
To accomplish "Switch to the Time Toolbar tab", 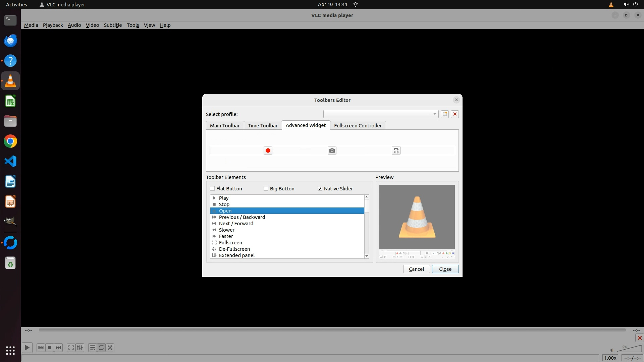I will coord(262,125).
